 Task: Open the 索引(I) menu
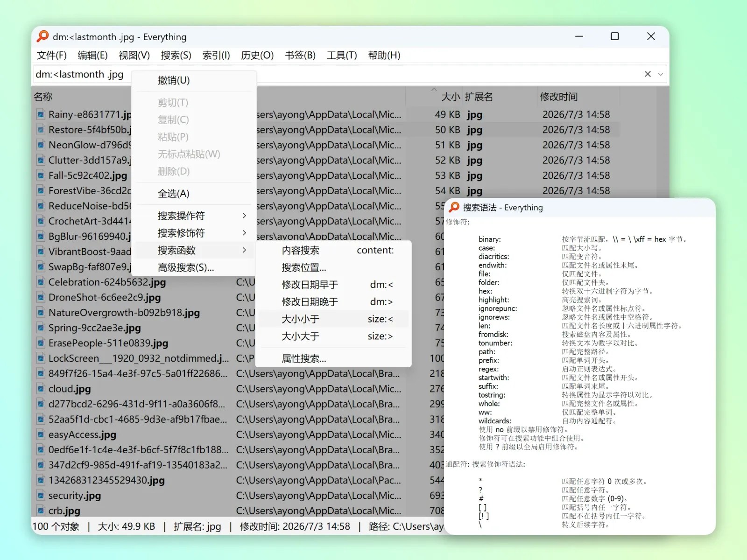pos(216,55)
